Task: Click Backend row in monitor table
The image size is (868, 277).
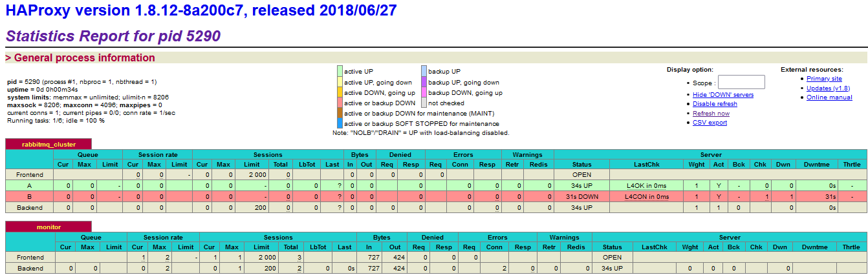Action: click(436, 268)
